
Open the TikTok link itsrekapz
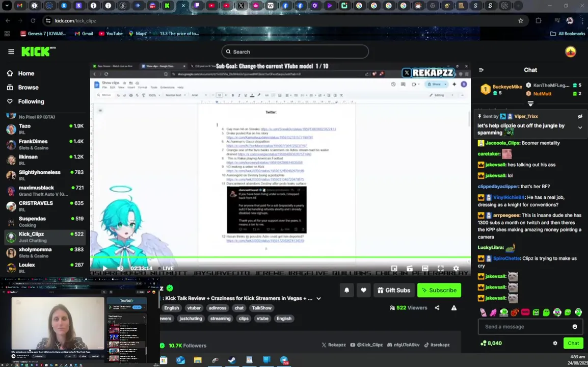437,345
